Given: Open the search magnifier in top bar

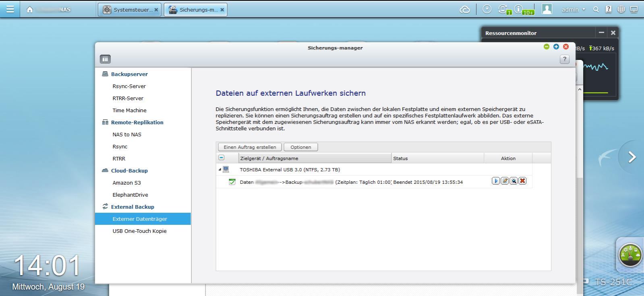Looking at the screenshot, I should click(596, 10).
